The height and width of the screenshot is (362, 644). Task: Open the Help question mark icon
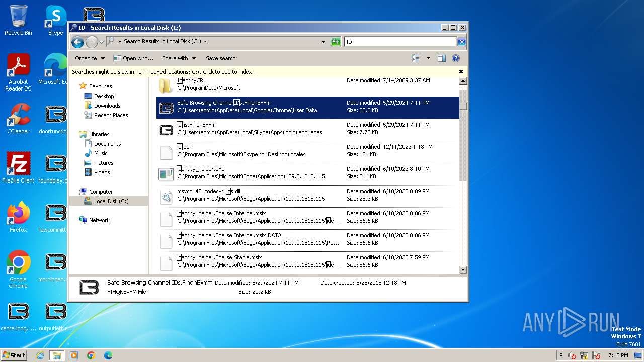456,58
